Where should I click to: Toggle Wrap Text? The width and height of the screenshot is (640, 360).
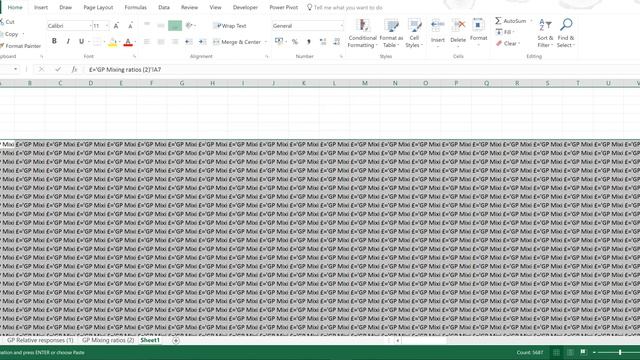coord(230,26)
